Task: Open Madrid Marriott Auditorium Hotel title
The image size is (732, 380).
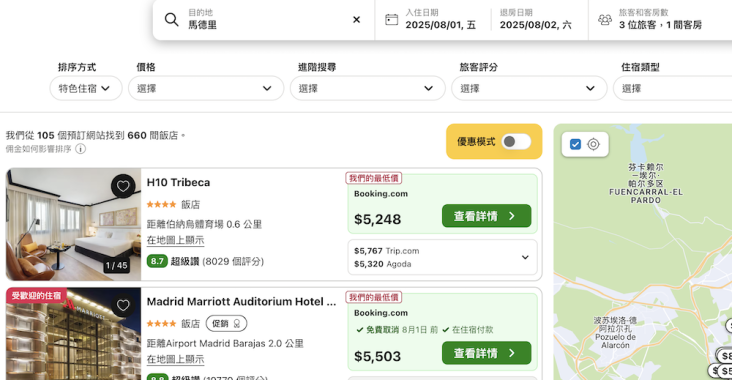Action: 241,302
